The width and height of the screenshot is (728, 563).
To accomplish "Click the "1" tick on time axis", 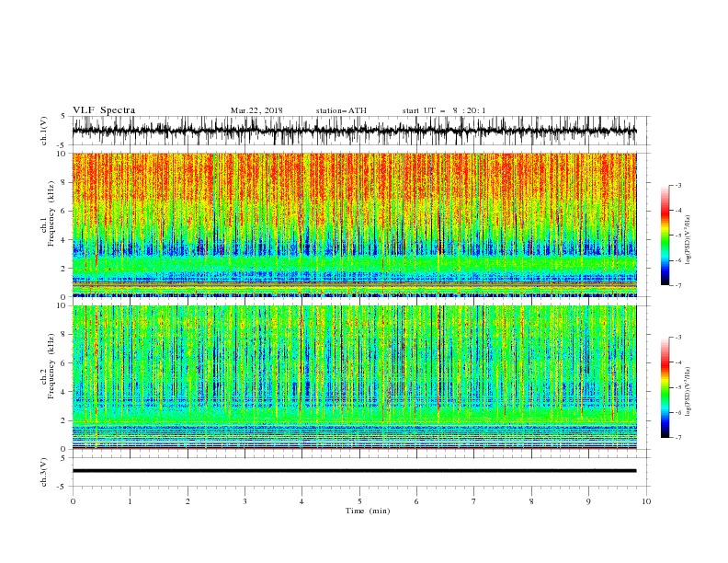I will [130, 501].
